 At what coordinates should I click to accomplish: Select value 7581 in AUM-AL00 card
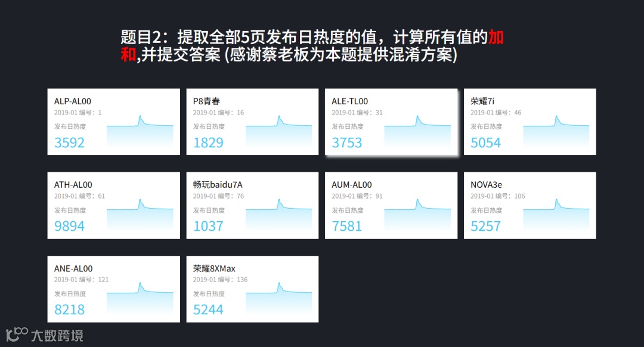(347, 226)
